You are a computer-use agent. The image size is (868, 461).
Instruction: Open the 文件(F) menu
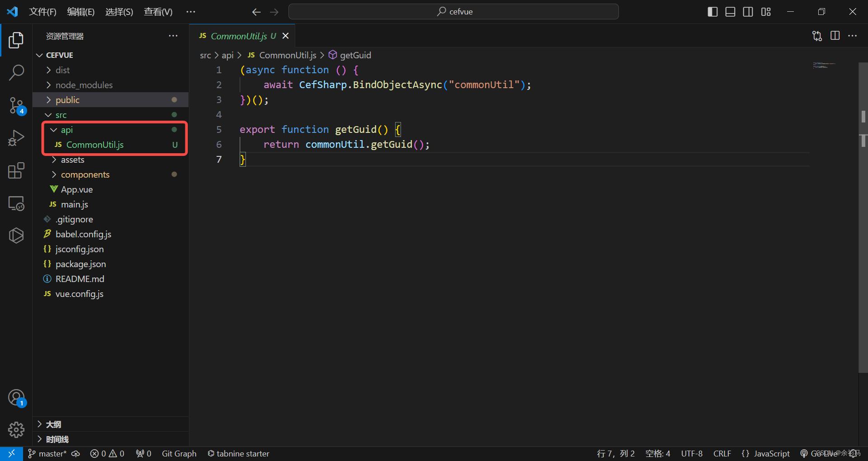point(42,12)
